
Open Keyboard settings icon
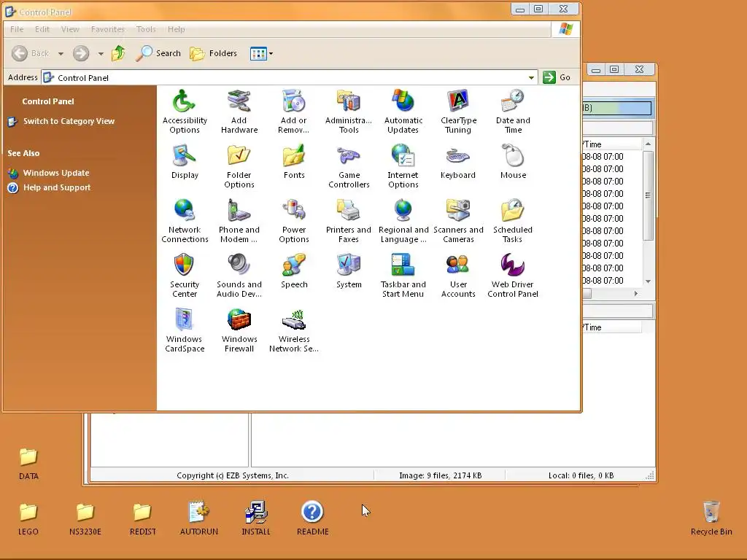click(458, 162)
